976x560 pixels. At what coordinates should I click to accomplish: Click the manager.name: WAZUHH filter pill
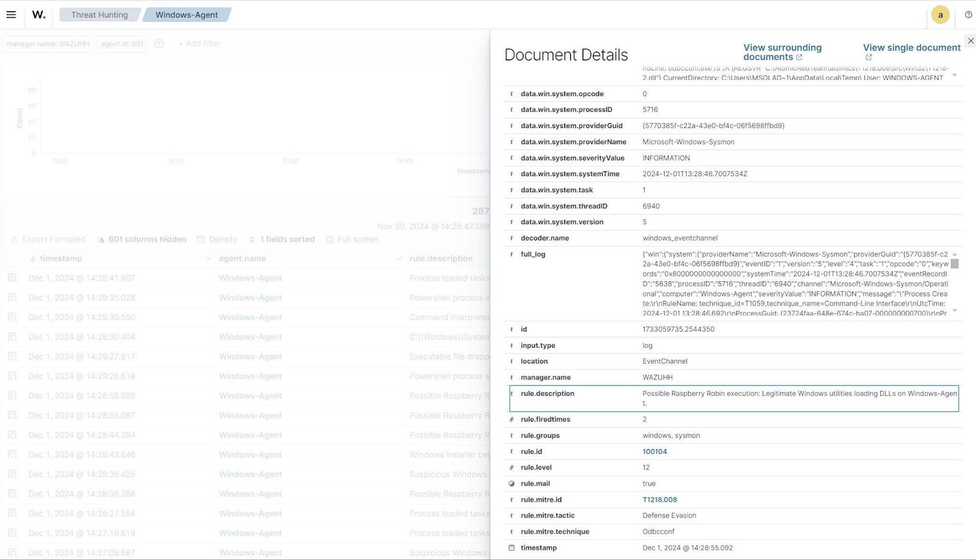[48, 44]
